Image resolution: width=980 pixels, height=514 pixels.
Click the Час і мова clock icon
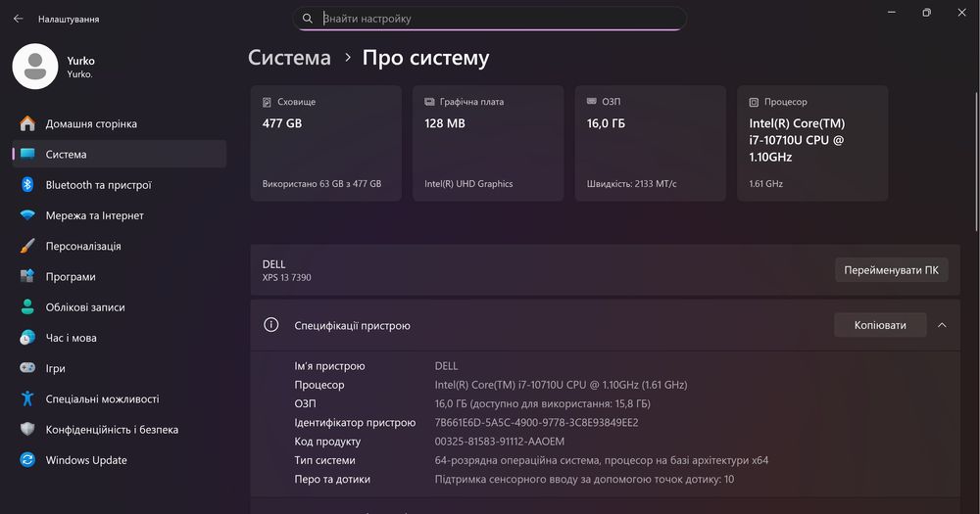tap(27, 337)
